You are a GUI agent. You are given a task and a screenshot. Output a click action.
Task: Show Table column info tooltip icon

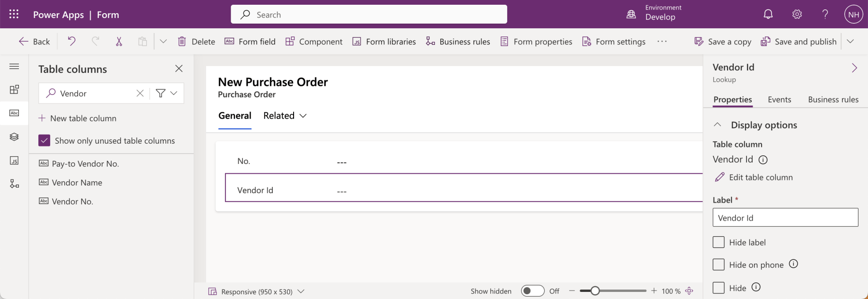pos(763,160)
